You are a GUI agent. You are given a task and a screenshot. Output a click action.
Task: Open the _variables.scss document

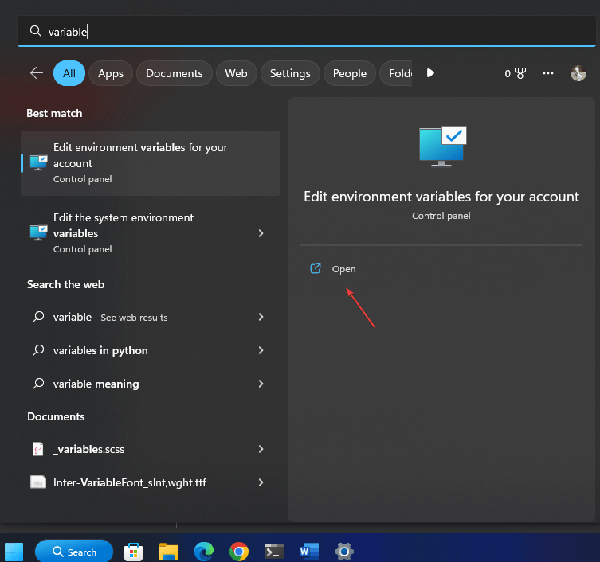tap(150, 449)
